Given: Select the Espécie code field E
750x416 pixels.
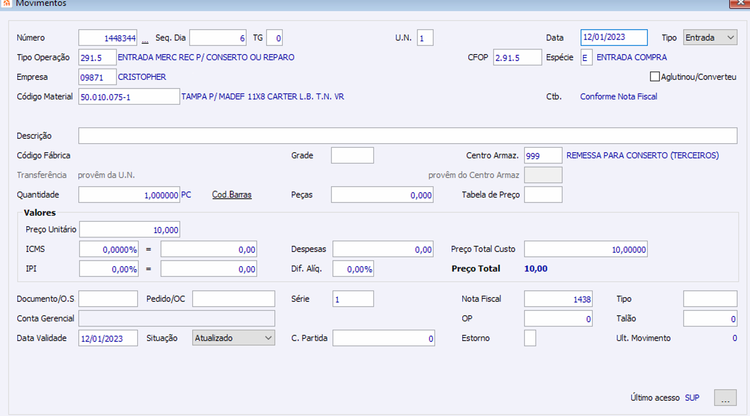Looking at the screenshot, I should pos(586,57).
